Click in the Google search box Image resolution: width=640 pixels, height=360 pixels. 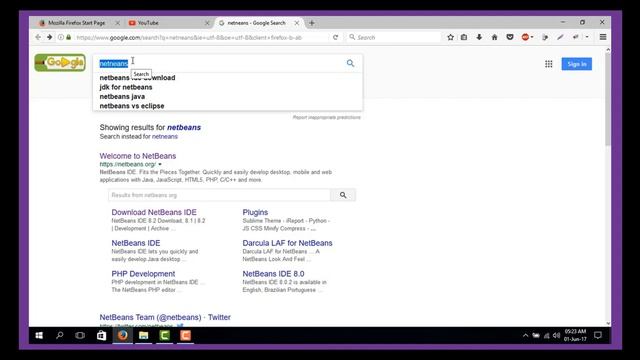[220, 63]
